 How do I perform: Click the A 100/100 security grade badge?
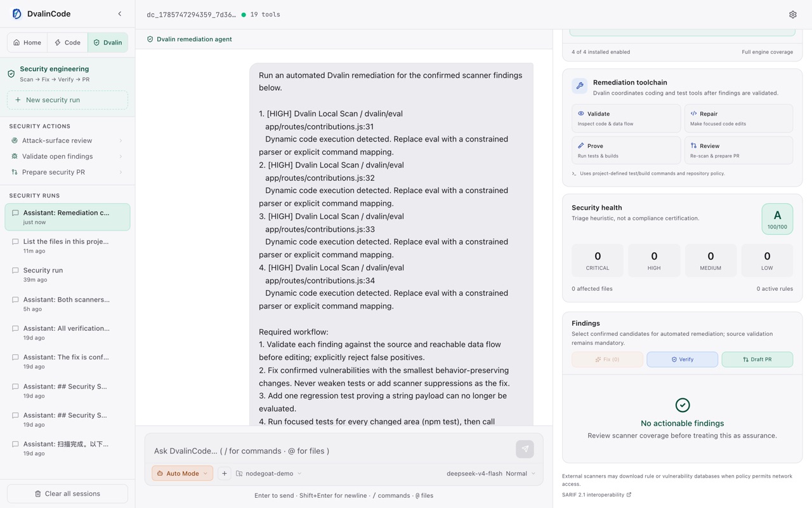[x=777, y=219]
